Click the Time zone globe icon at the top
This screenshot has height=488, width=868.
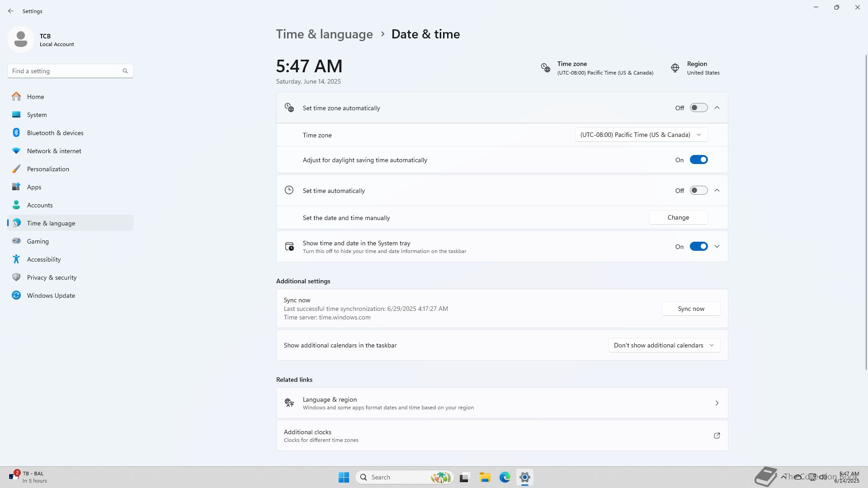tap(546, 68)
